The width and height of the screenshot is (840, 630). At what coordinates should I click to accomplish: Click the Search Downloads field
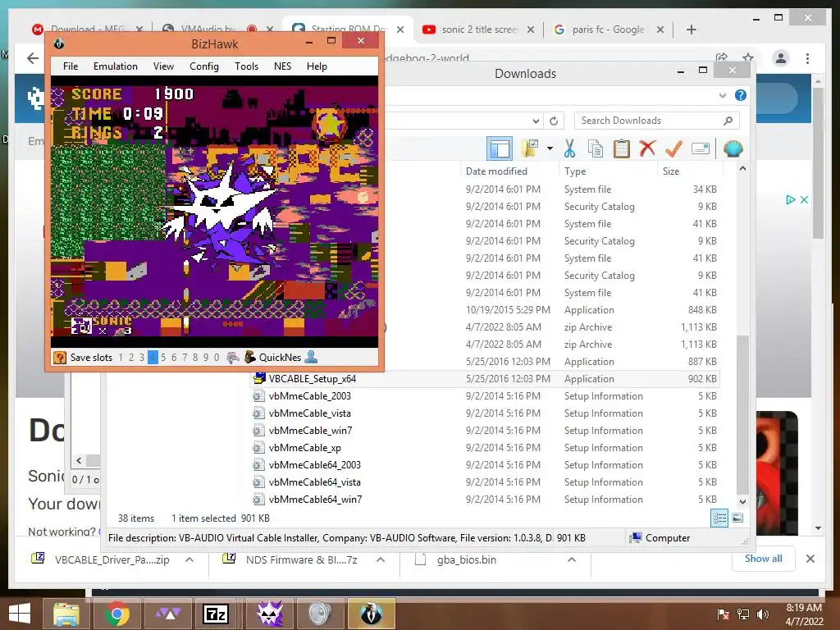click(656, 121)
